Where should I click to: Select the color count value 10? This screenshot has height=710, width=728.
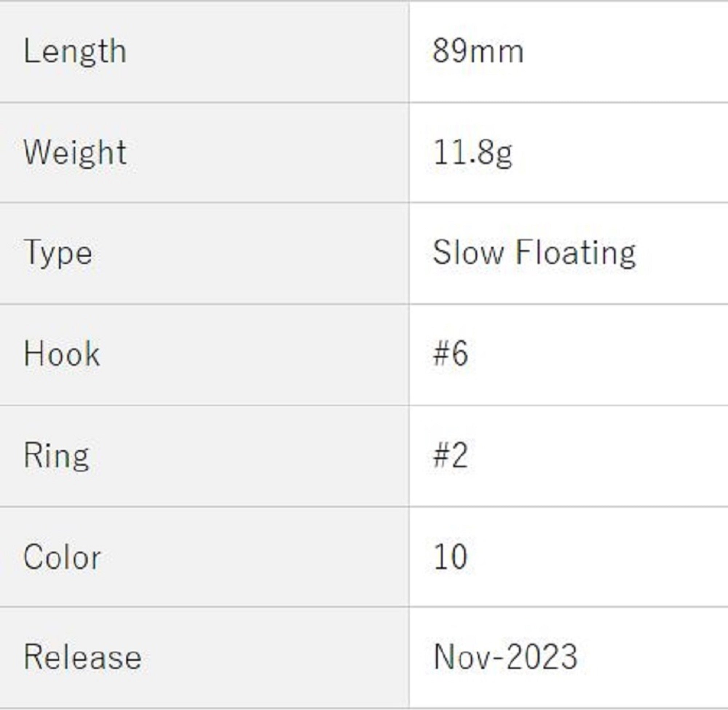tap(450, 557)
